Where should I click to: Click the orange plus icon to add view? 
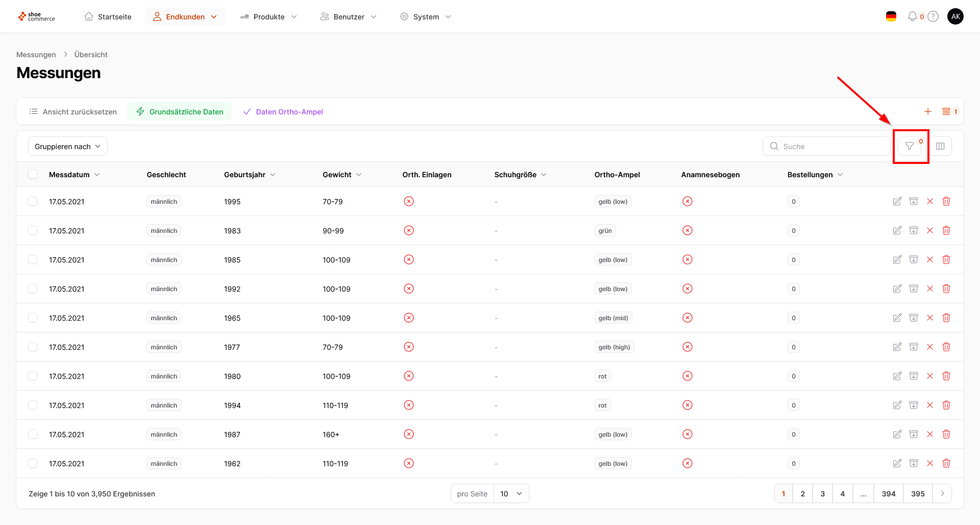coord(927,111)
